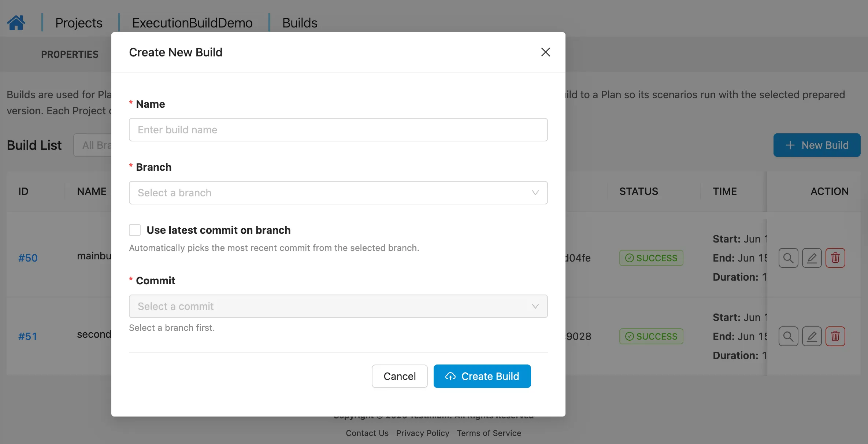This screenshot has height=444, width=868.
Task: Click the edit pencil icon for build #51
Action: pyautogui.click(x=812, y=336)
